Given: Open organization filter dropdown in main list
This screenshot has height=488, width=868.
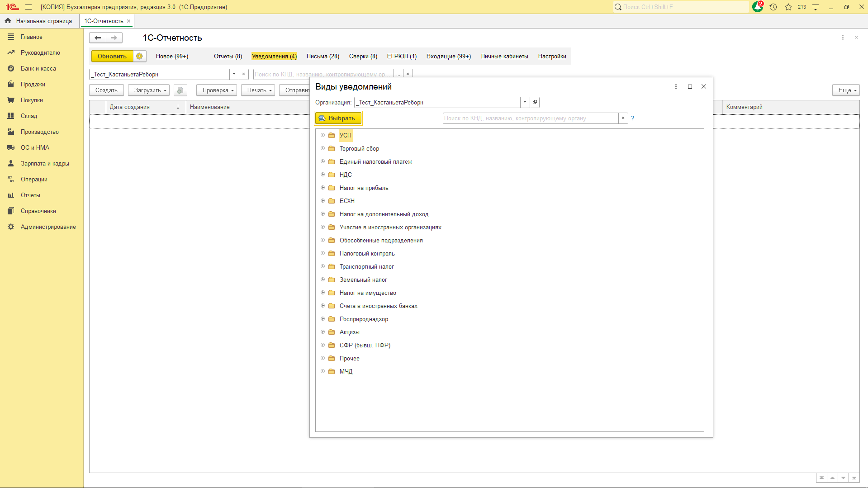Looking at the screenshot, I should [x=234, y=74].
